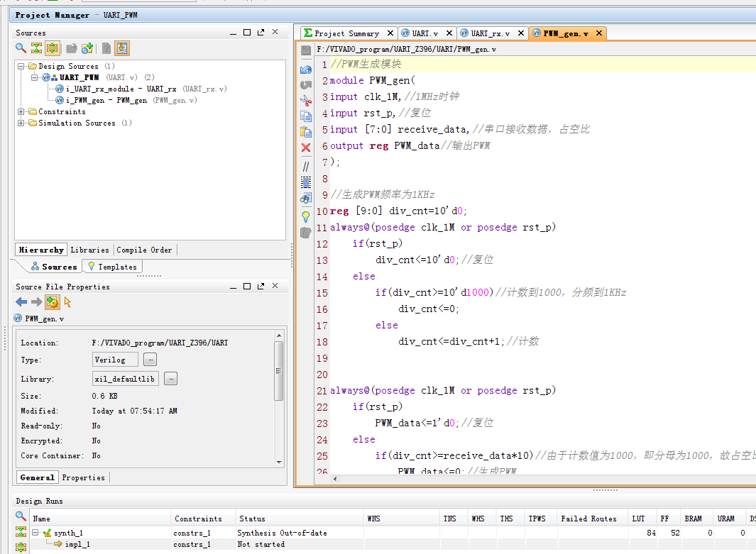Click the scissors Cut icon in editor
Viewport: 756px width, 554px height.
click(x=306, y=101)
